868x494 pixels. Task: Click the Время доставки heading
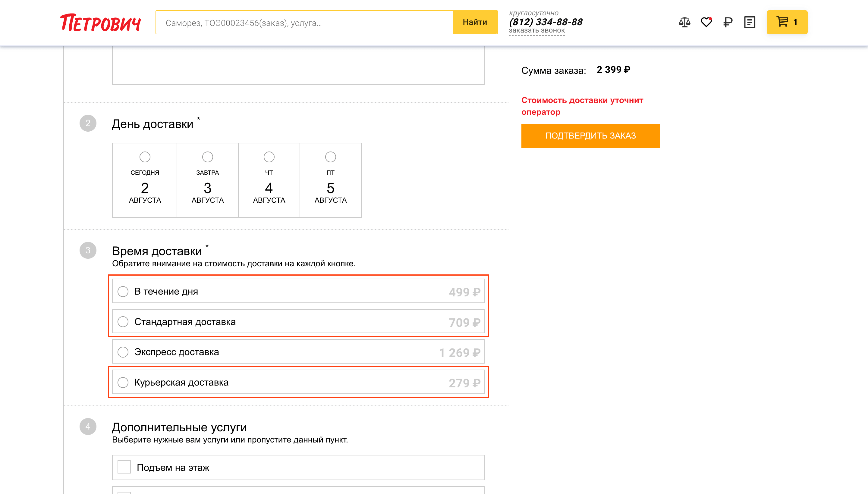click(x=157, y=251)
